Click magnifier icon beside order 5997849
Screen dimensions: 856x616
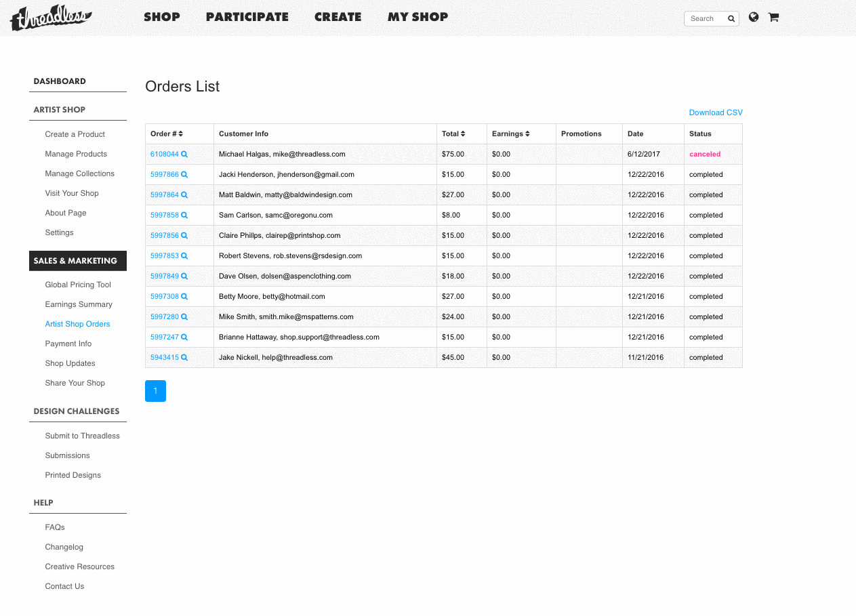184,276
